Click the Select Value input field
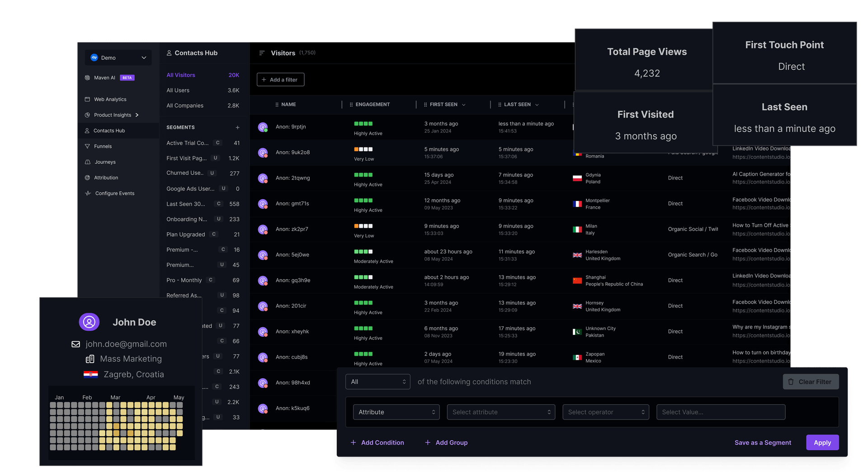Image resolution: width=868 pixels, height=472 pixels. [x=721, y=412]
